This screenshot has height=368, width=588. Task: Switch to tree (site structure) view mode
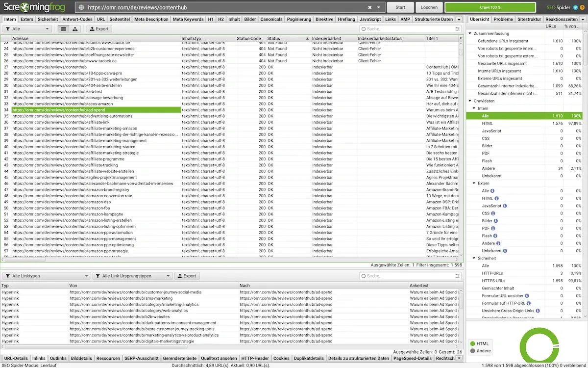pyautogui.click(x=75, y=29)
